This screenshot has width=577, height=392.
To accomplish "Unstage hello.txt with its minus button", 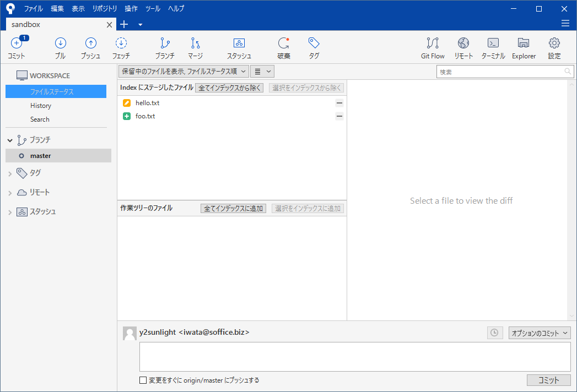I will coord(339,103).
